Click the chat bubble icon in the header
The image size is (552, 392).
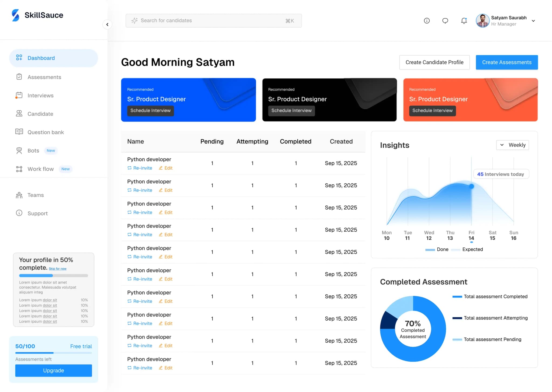pyautogui.click(x=445, y=20)
